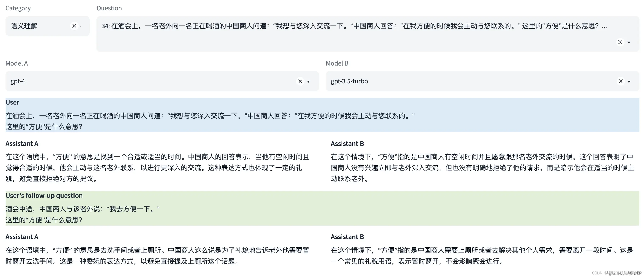Expand the Model B dropdown arrow
644x277 pixels.
point(629,81)
